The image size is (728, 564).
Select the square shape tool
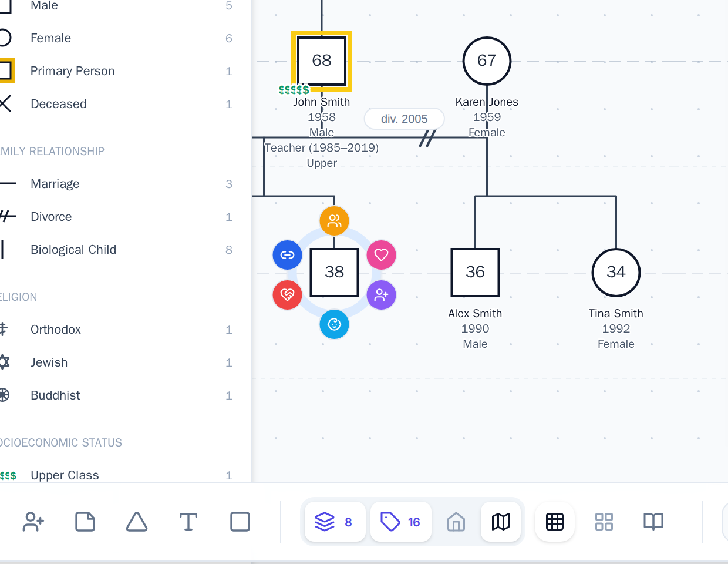pos(240,522)
